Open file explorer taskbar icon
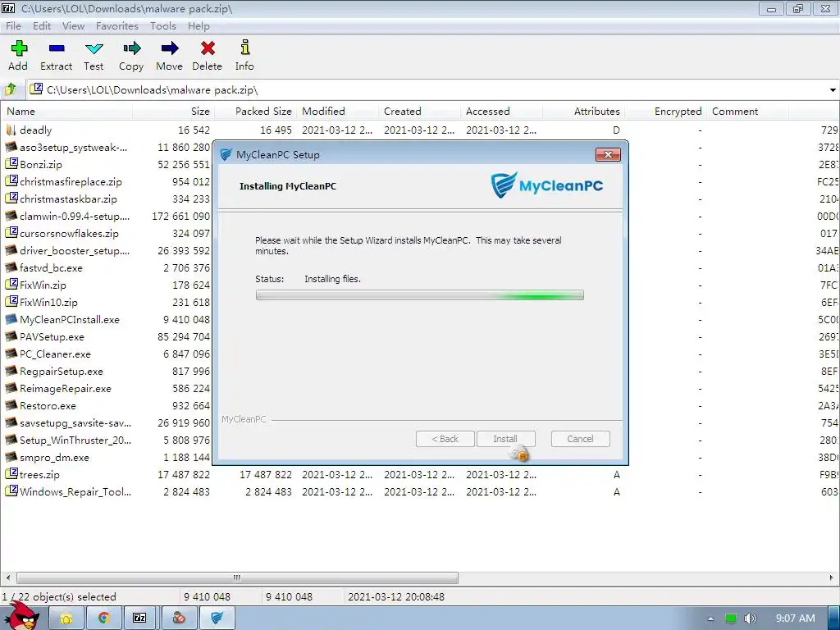The width and height of the screenshot is (840, 630). [x=66, y=619]
